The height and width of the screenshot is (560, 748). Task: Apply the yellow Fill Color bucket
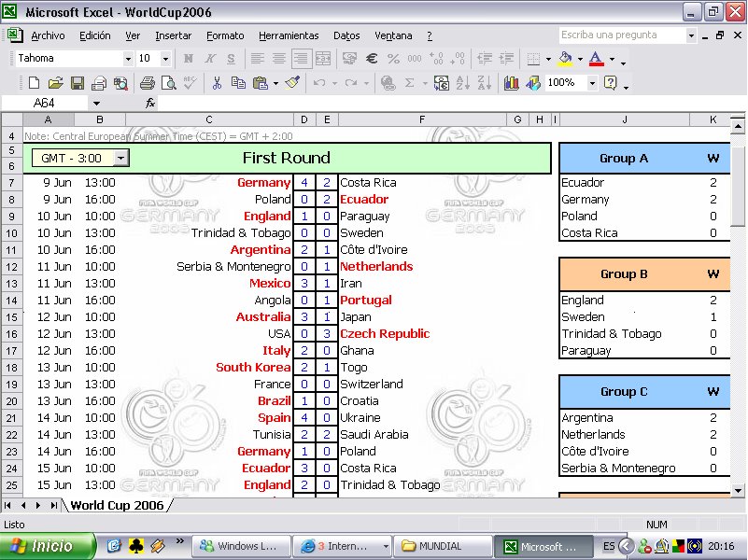click(565, 59)
